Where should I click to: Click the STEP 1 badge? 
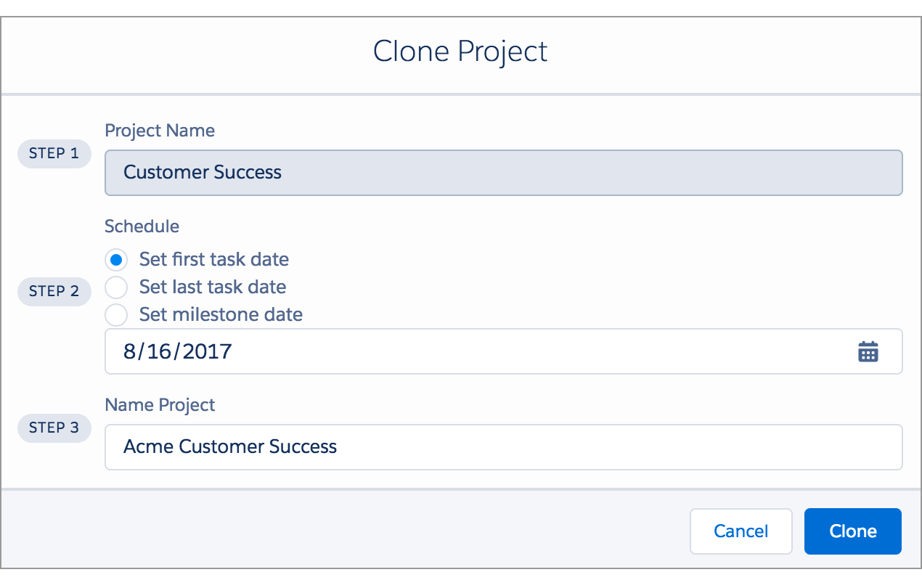[x=54, y=154]
